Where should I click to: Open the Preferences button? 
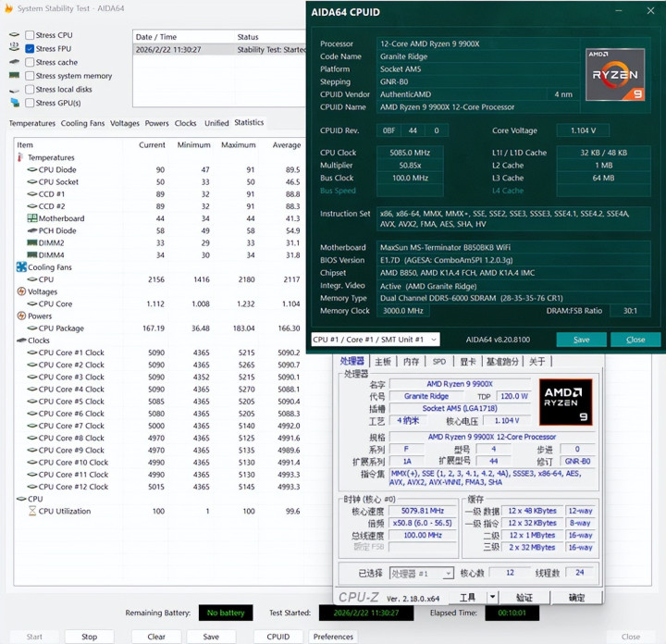[x=333, y=637]
